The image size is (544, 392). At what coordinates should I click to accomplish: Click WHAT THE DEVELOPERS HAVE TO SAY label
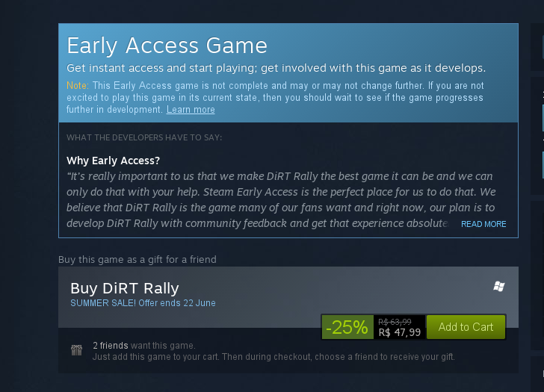(x=144, y=137)
